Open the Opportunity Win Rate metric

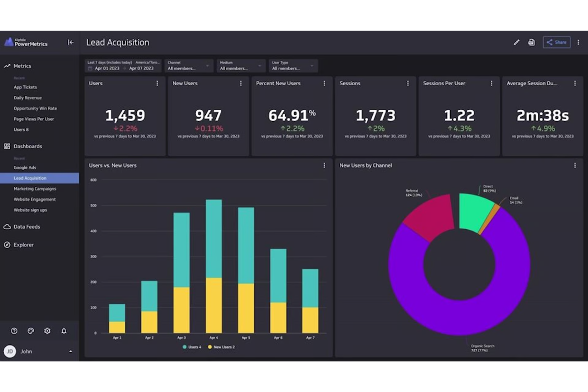(35, 108)
